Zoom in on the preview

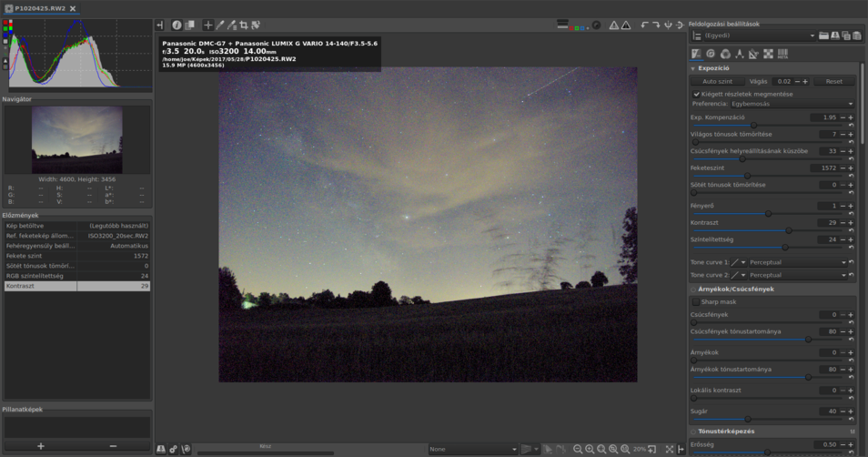point(590,449)
